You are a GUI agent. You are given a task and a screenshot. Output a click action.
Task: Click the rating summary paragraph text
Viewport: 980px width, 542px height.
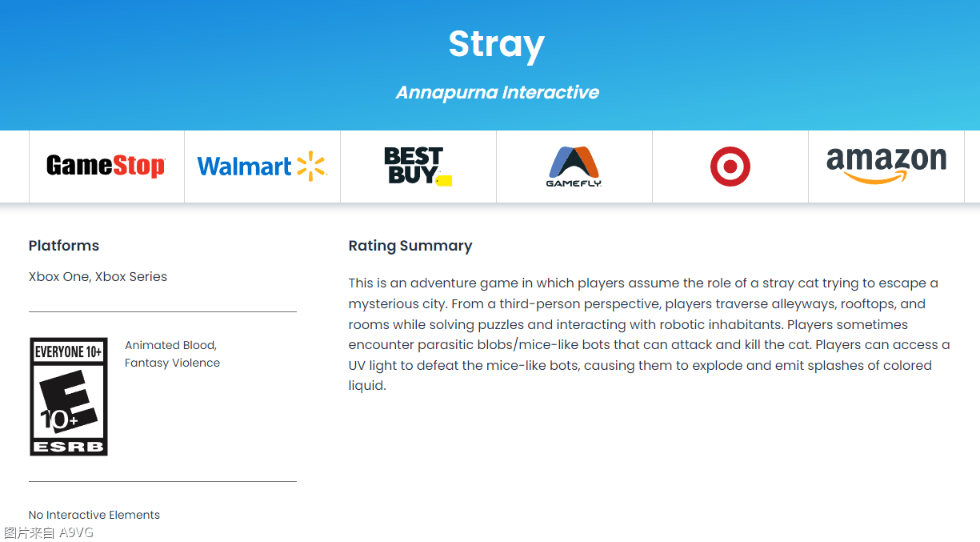click(650, 334)
